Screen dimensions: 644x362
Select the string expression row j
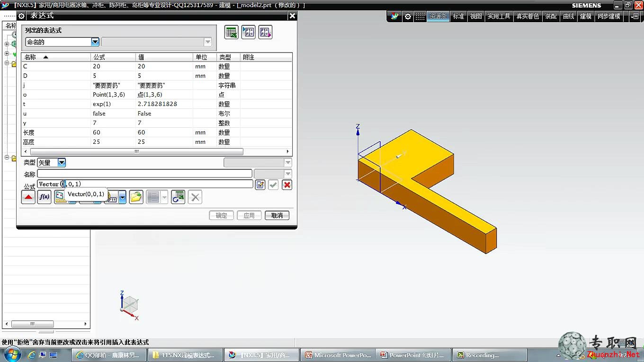click(156, 85)
